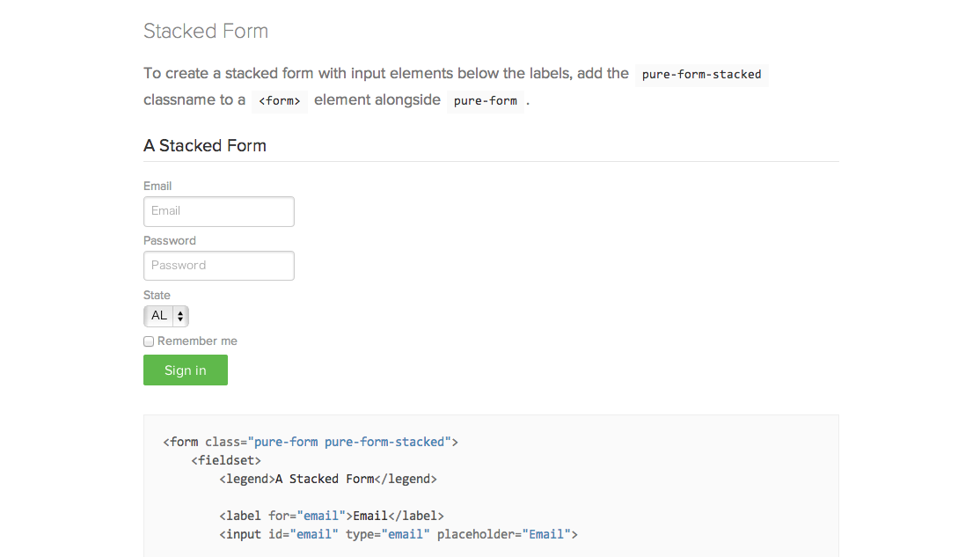Viewport: 980px width, 557px height.
Task: Click the label for="email" code line
Action: [332, 516]
